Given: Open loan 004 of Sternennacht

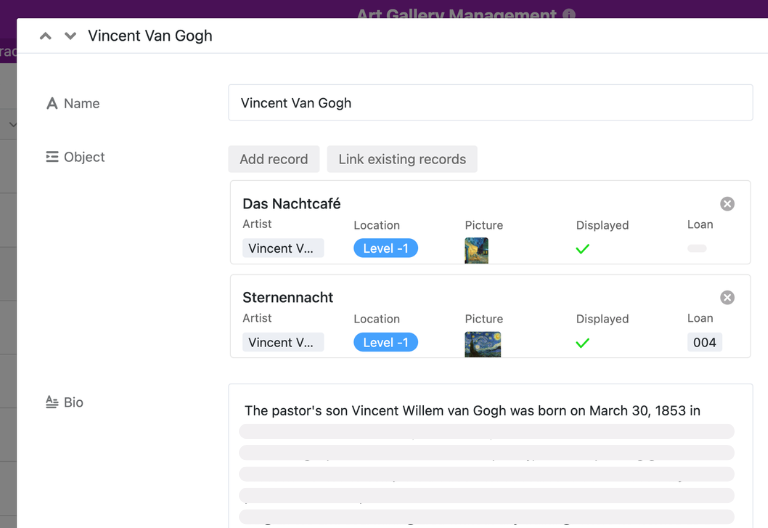Looking at the screenshot, I should [704, 342].
